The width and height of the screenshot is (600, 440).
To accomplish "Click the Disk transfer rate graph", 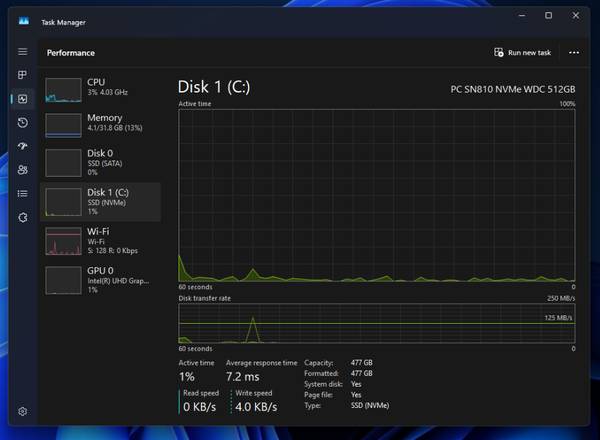I will [x=376, y=323].
